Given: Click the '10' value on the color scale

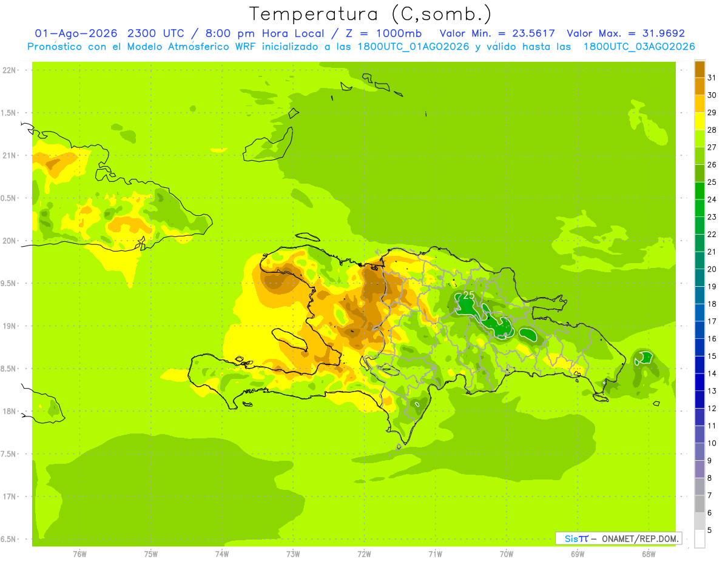Looking at the screenshot, I should pos(712,443).
